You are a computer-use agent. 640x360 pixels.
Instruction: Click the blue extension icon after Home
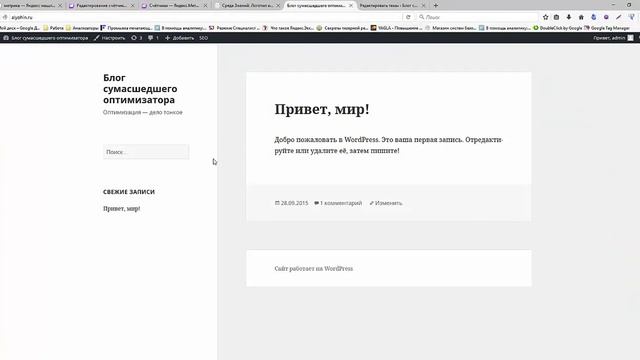click(x=593, y=17)
